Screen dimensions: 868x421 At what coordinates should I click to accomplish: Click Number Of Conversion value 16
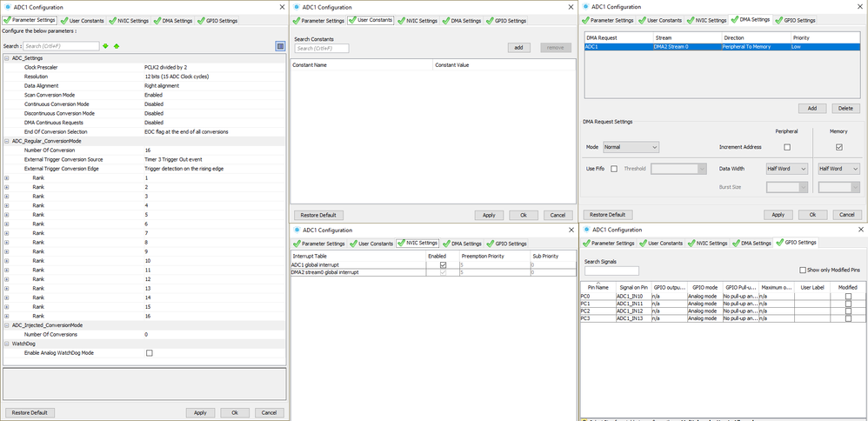tap(147, 150)
